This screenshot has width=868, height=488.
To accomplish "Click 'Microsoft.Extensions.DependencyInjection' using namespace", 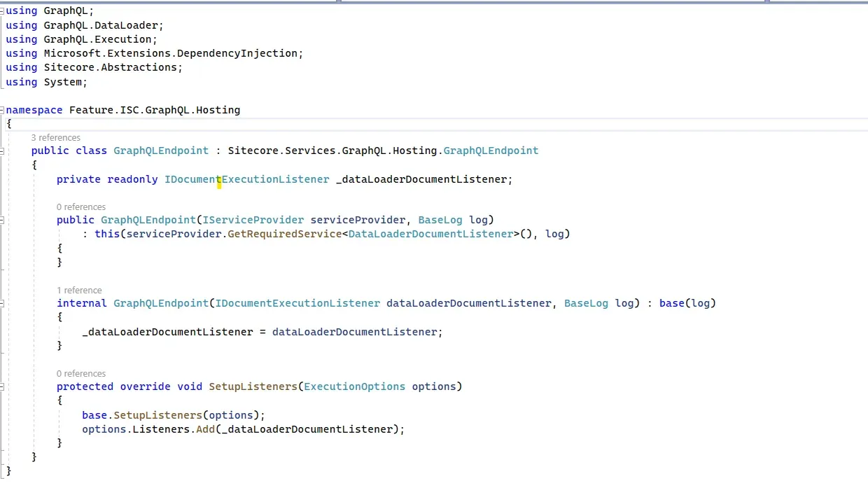I will click(x=171, y=53).
